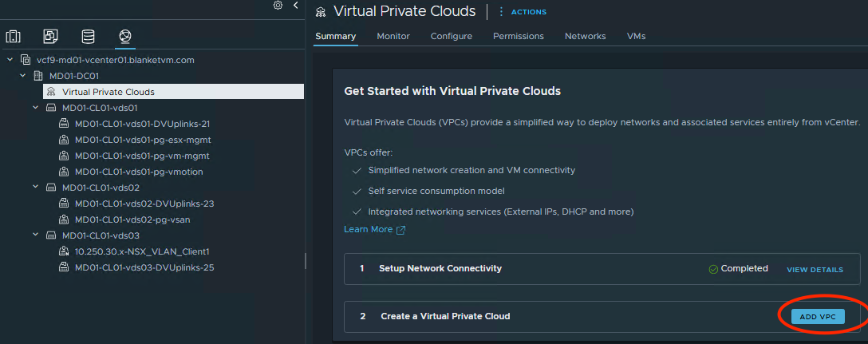
Task: Click the ADD VPC button
Action: 818,317
